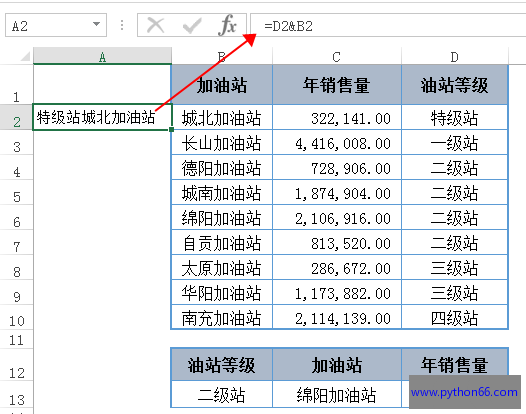This screenshot has height=414, width=526.
Task: Click sales value 2,114,139.00
Action: (337, 317)
